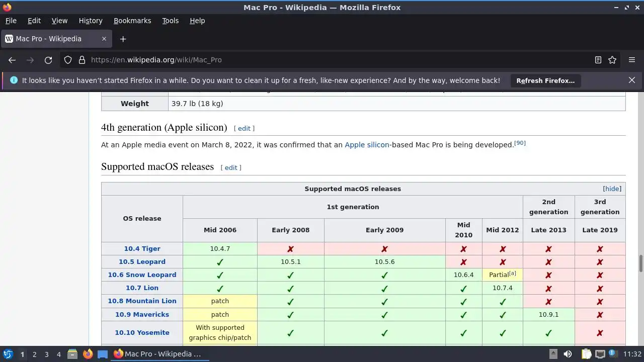Open the Firefox hamburger application menu
The height and width of the screenshot is (362, 644).
[632, 60]
